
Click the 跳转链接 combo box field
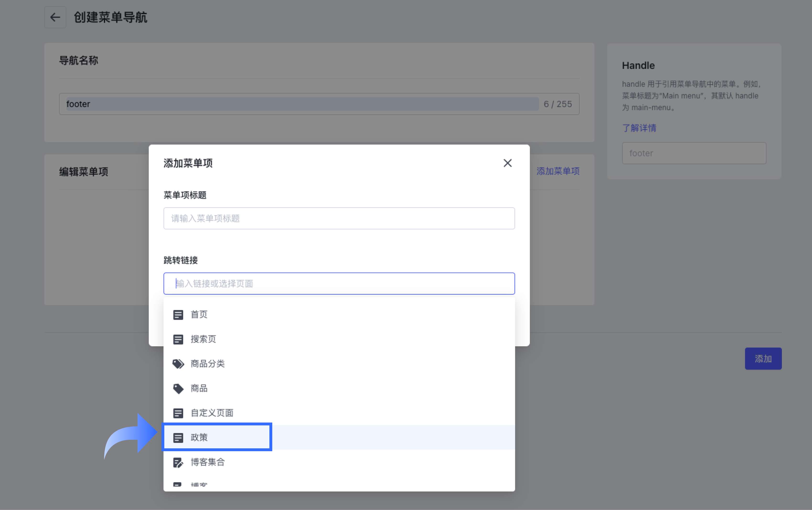[339, 284]
